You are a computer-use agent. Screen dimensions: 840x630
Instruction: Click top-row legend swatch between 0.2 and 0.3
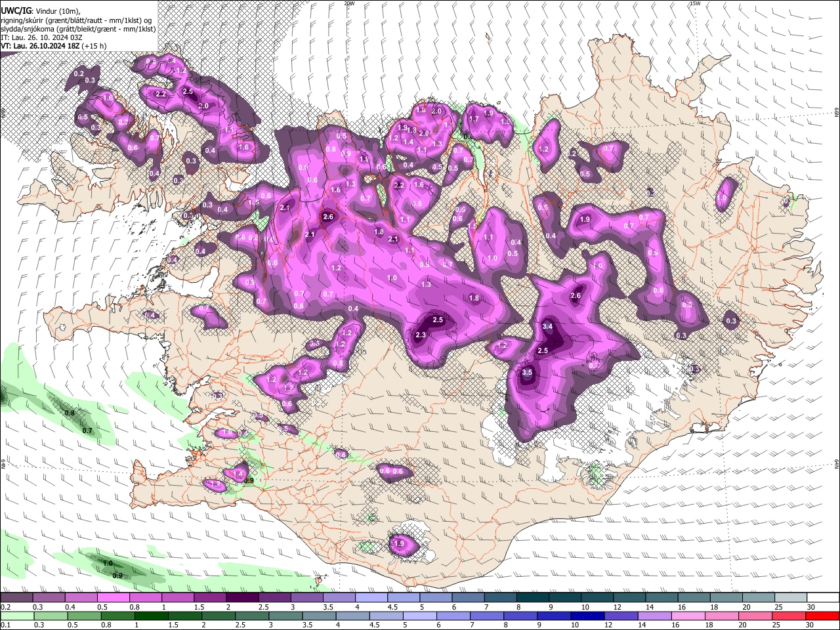click(x=16, y=597)
